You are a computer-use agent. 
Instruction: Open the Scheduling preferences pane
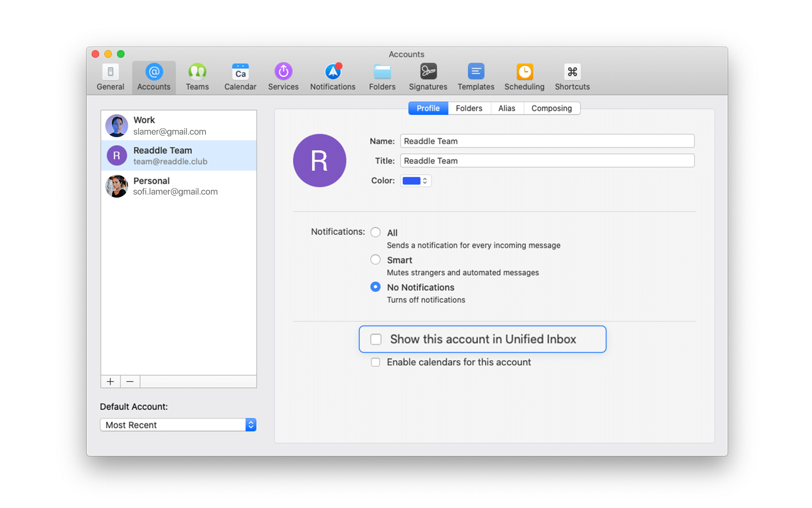524,77
